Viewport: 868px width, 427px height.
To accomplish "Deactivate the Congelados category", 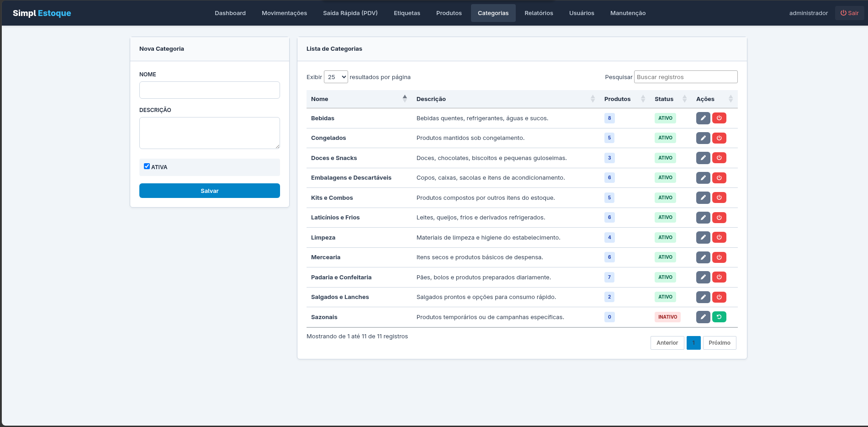I will [x=719, y=138].
